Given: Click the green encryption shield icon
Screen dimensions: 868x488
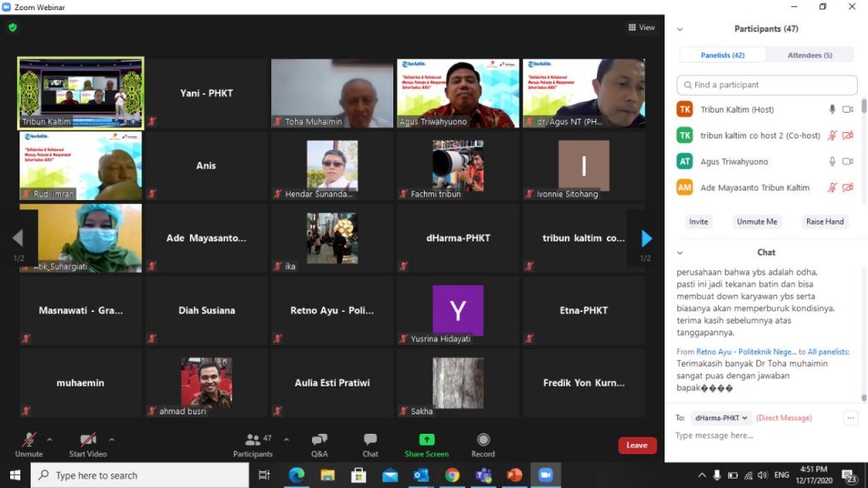Looking at the screenshot, I should click(x=13, y=27).
